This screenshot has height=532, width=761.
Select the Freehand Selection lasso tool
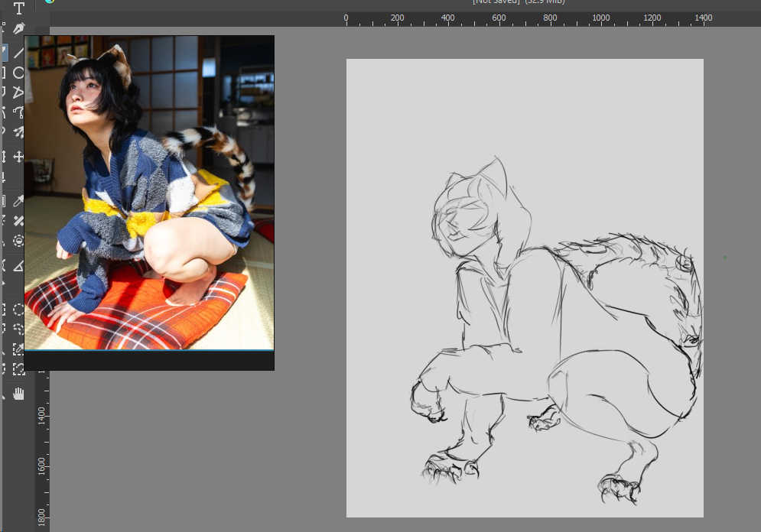(x=18, y=329)
